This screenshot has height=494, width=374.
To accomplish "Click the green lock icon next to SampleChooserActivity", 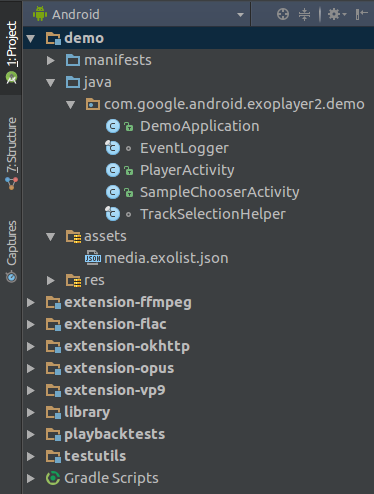I will pyautogui.click(x=129, y=193).
